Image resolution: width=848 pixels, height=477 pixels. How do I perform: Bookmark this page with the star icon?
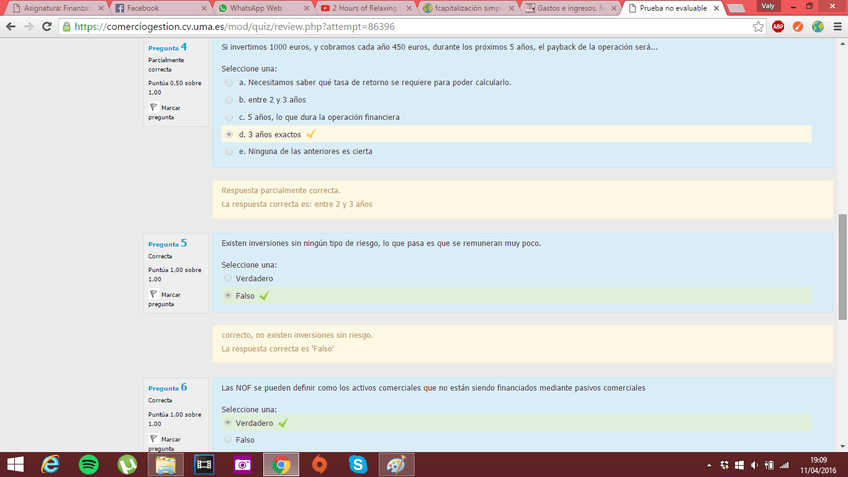(758, 27)
